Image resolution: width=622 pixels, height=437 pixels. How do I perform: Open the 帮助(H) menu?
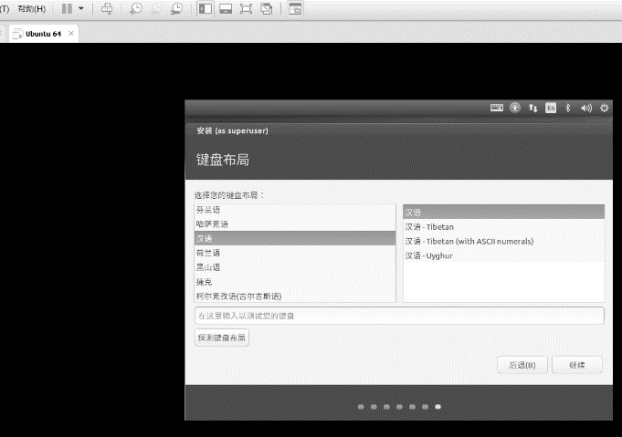pyautogui.click(x=31, y=9)
